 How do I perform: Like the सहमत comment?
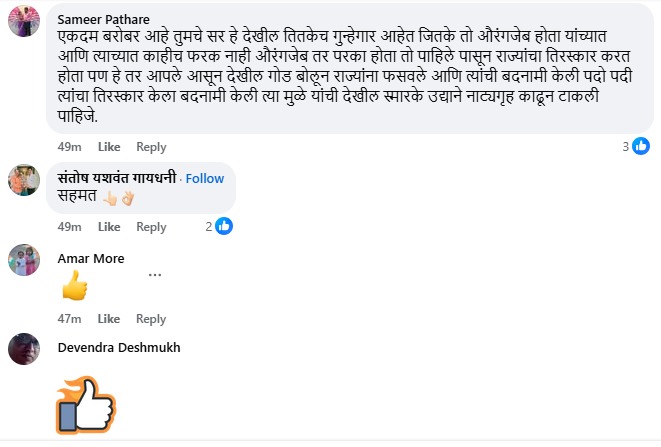point(109,227)
